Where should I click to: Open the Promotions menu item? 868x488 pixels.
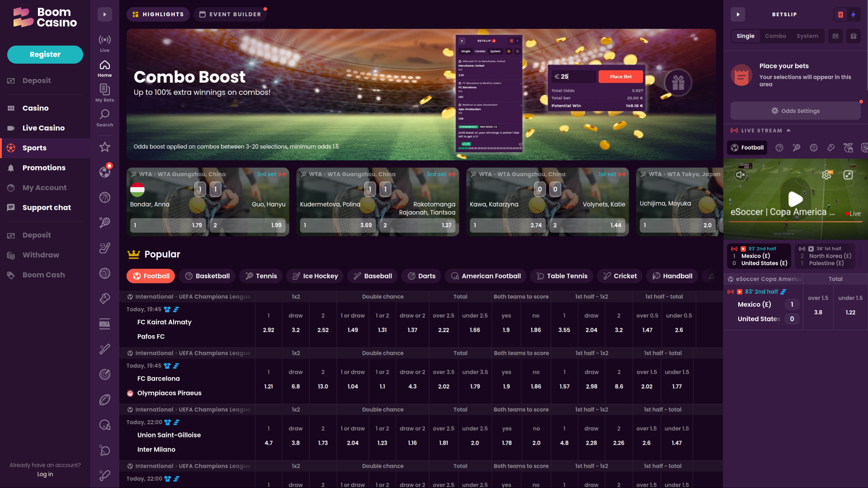coord(45,168)
